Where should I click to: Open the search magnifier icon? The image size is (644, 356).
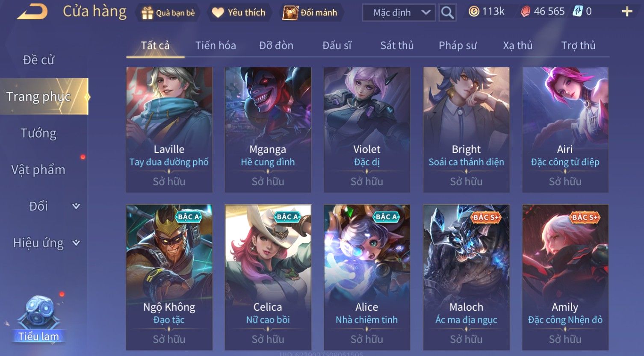pyautogui.click(x=447, y=13)
